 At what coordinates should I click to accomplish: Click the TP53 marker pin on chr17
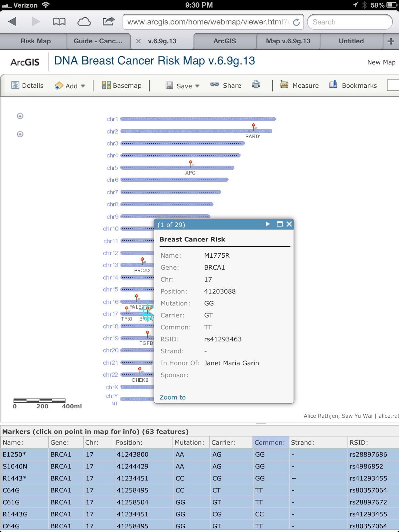(x=127, y=310)
